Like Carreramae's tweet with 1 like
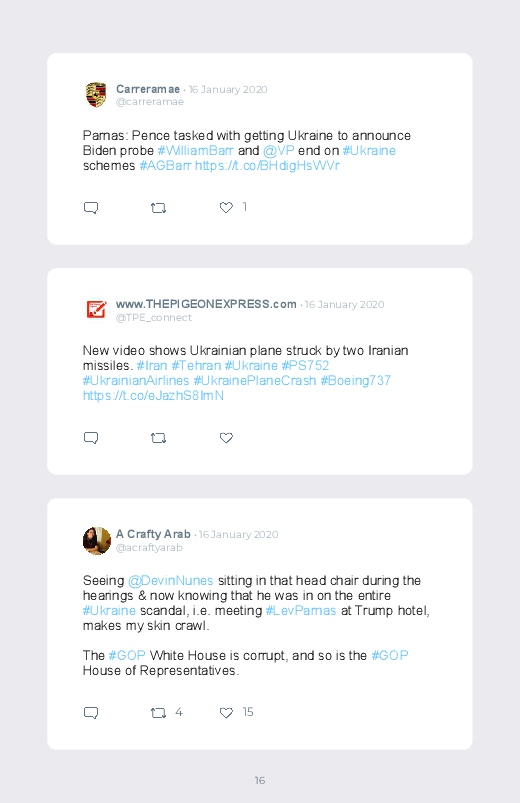The image size is (520, 803). click(x=226, y=207)
